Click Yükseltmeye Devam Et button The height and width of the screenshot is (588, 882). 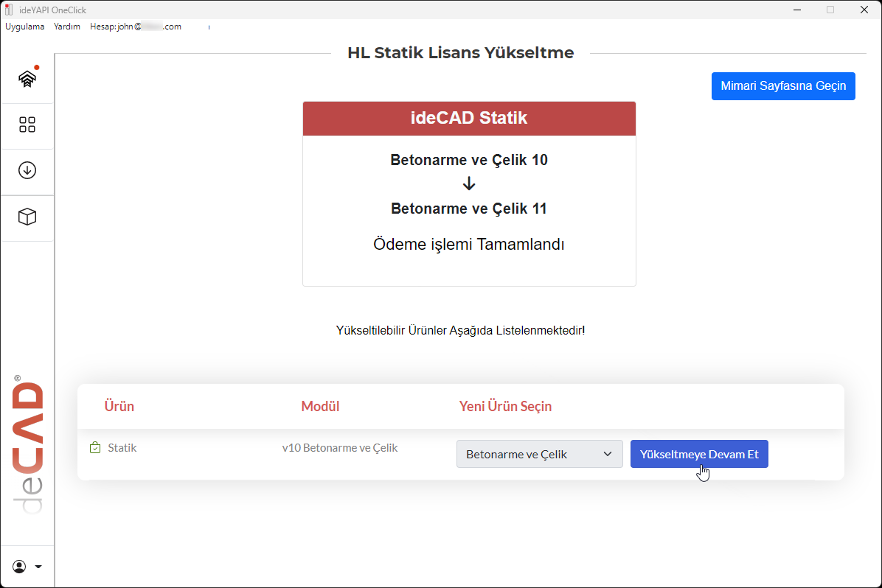pos(699,454)
